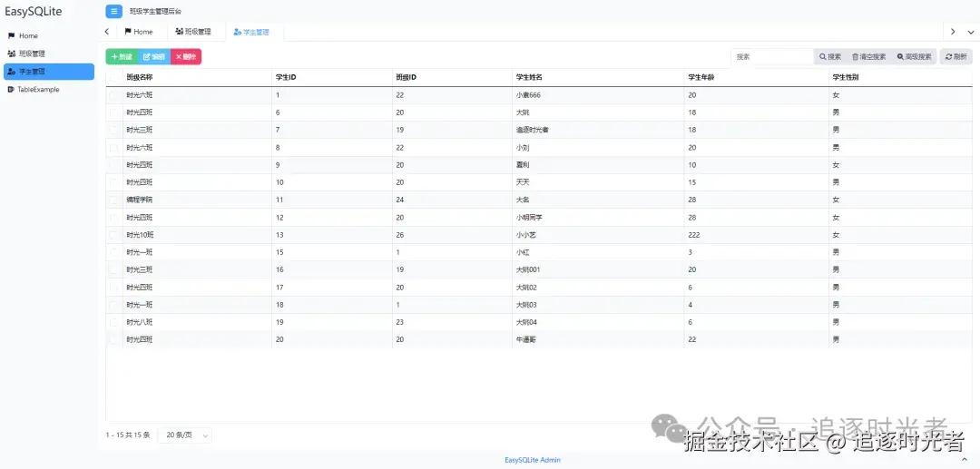The width and height of the screenshot is (980, 469).
Task: Click age value 222
Action: pyautogui.click(x=694, y=235)
